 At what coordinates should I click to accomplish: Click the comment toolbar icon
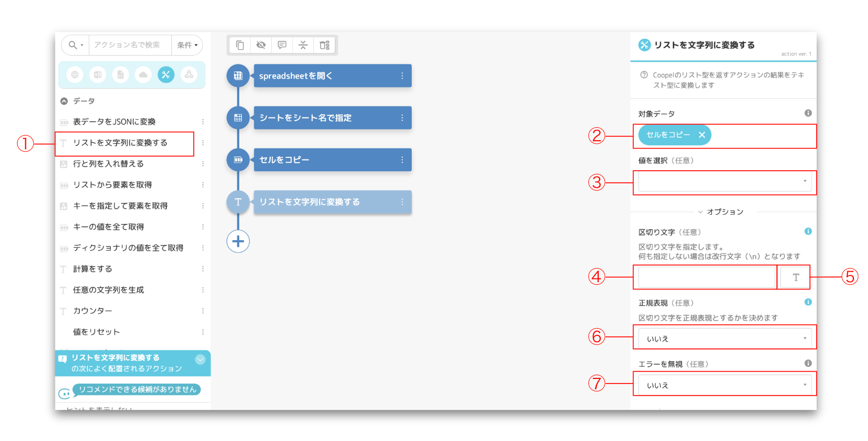[x=282, y=45]
